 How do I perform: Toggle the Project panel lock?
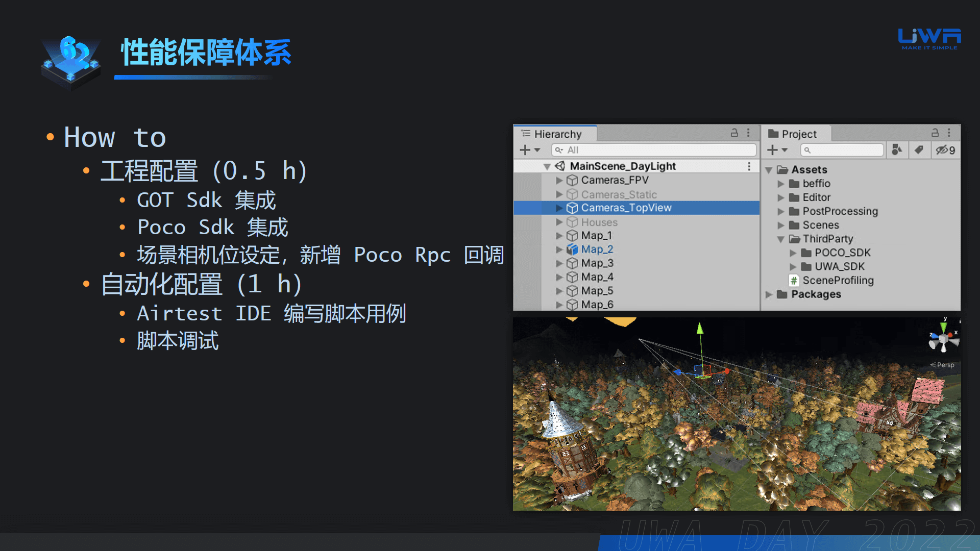(x=936, y=133)
